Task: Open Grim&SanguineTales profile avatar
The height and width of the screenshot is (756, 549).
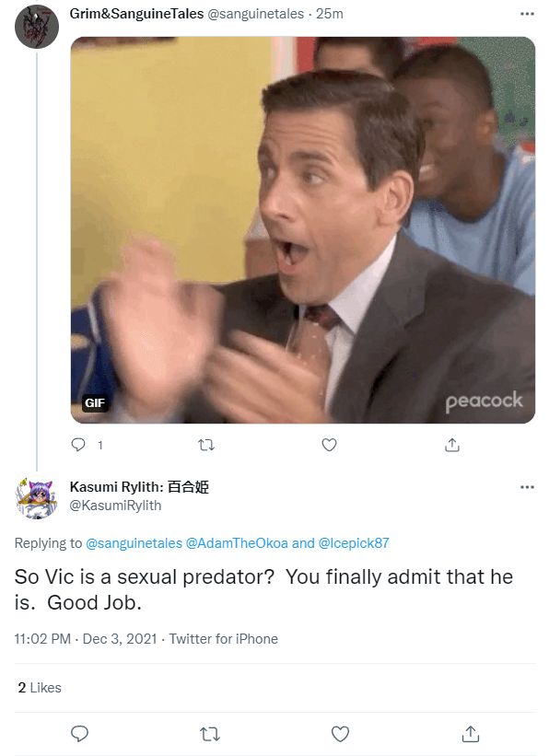Action: [37, 27]
